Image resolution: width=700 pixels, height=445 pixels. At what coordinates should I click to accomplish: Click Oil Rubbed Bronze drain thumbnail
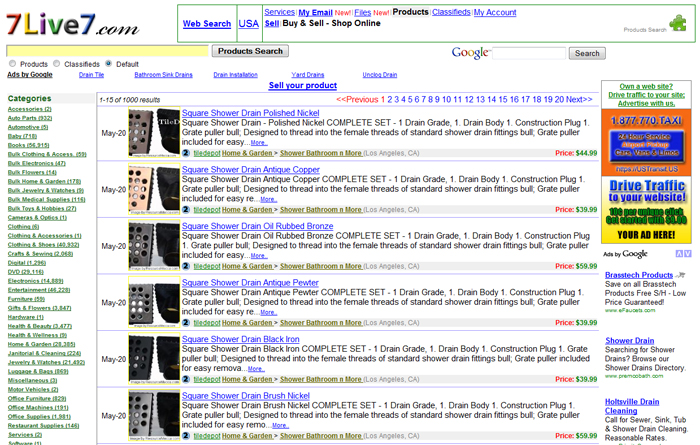[x=154, y=246]
